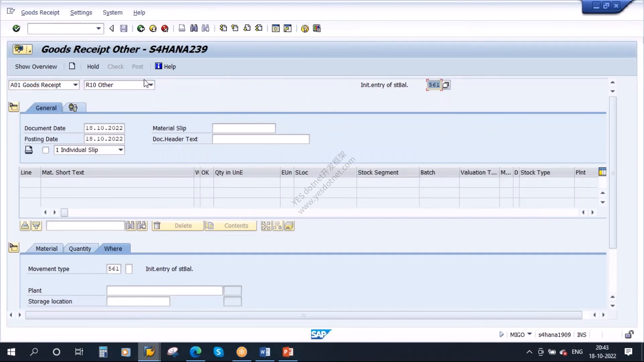The height and width of the screenshot is (362, 644).
Task: Click the movement type 561 search help
Action: pos(446,85)
